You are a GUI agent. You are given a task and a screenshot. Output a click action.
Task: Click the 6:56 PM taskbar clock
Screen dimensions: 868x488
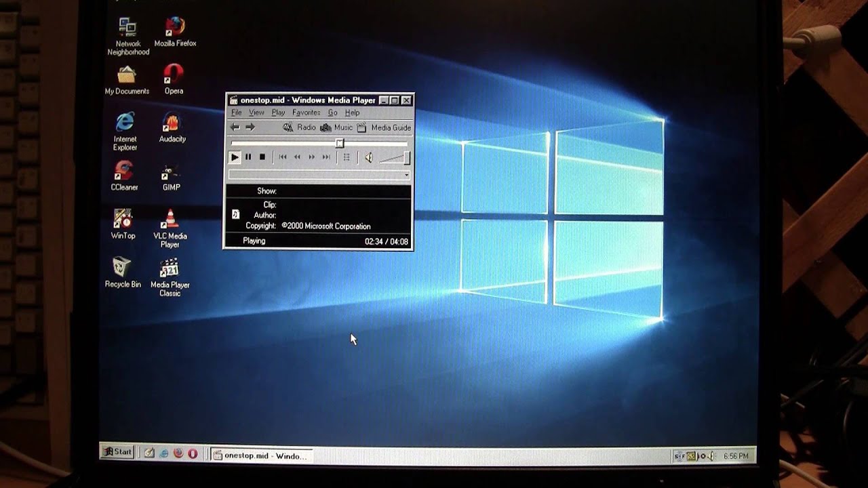click(x=736, y=456)
